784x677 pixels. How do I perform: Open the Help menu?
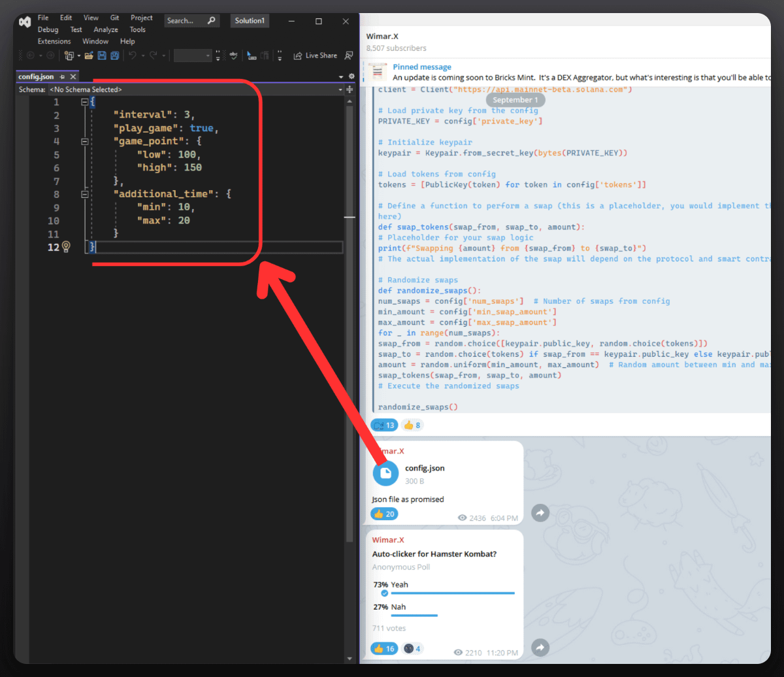click(127, 41)
